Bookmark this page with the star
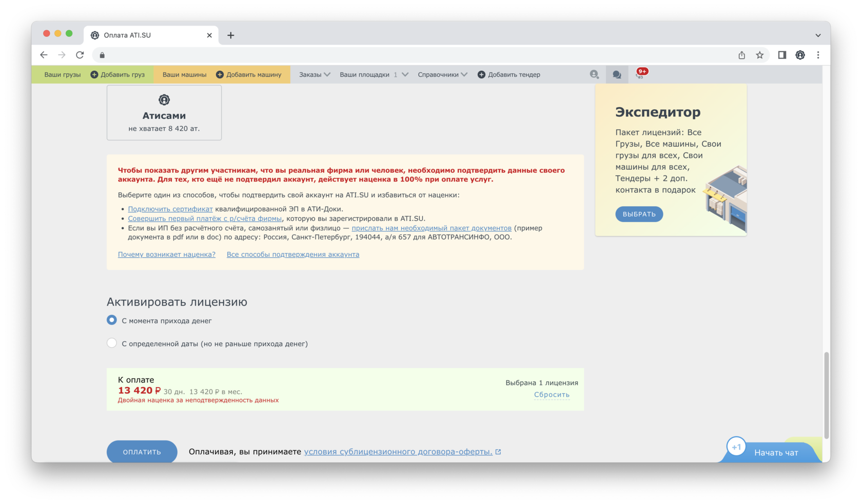862x504 pixels. click(760, 55)
